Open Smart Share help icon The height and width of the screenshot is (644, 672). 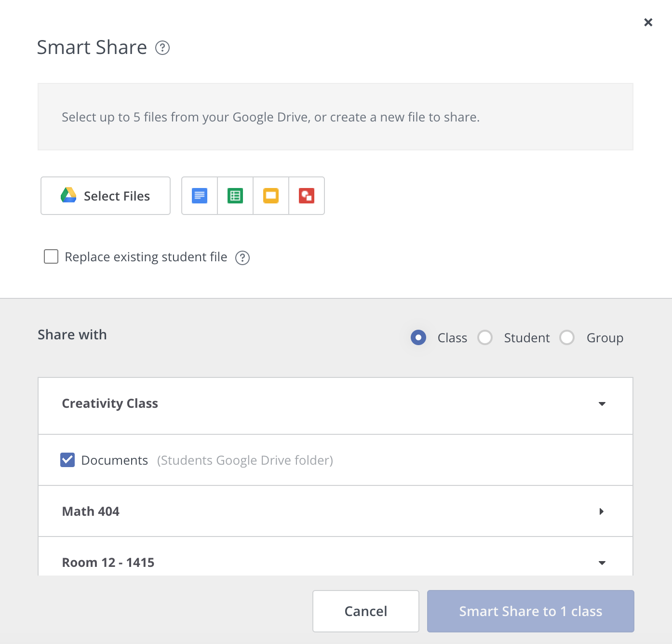click(x=162, y=48)
